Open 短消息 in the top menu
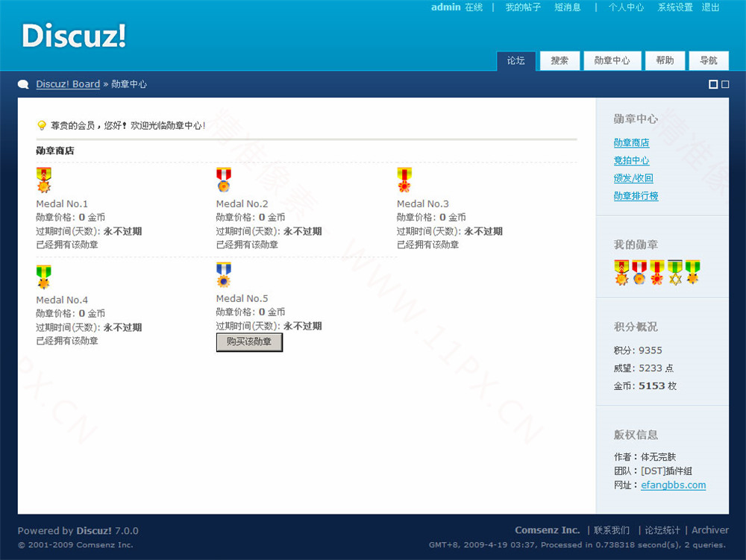 coord(568,7)
